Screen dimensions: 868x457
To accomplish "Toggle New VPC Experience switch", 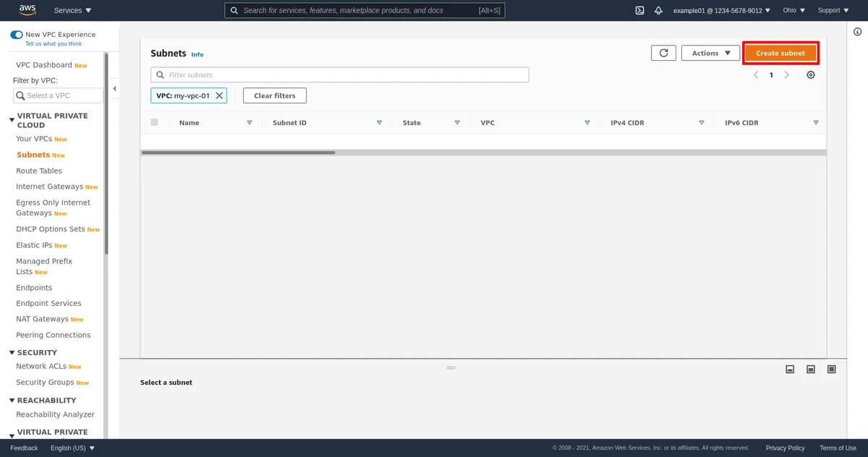I will coord(17,35).
